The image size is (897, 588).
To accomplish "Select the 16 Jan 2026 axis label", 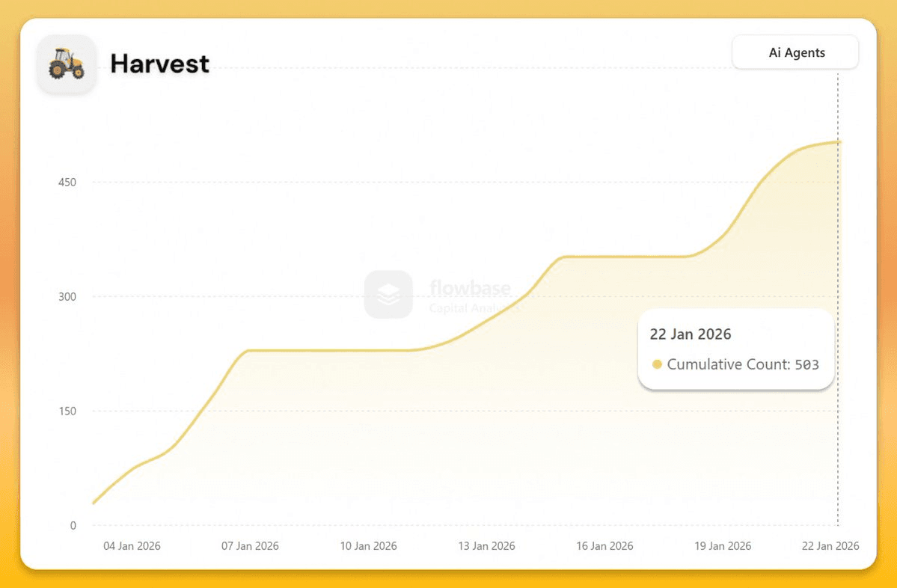I will click(604, 546).
